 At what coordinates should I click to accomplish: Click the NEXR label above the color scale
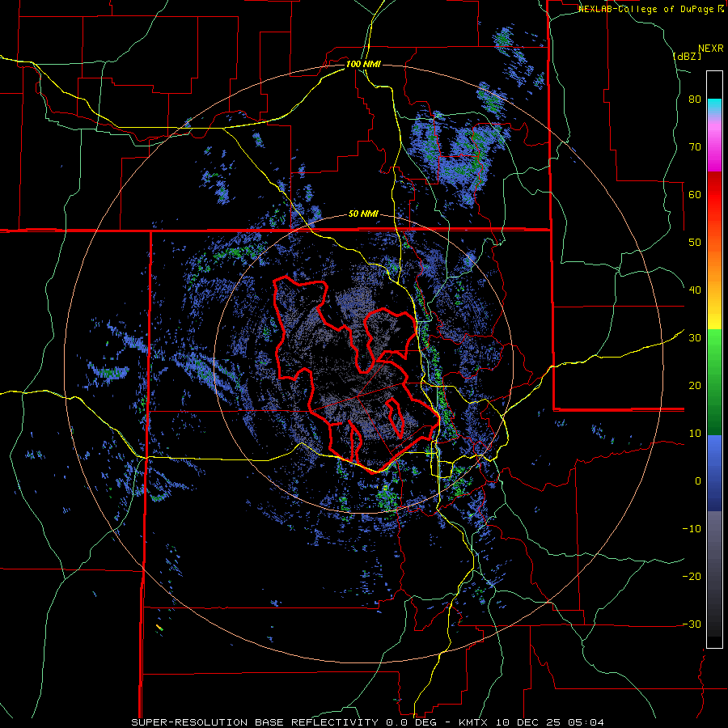(710, 49)
